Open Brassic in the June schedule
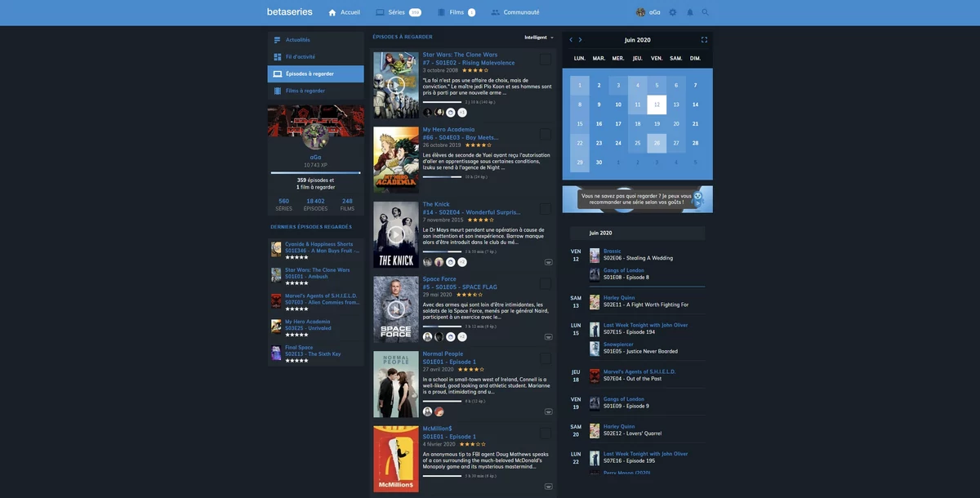This screenshot has width=980, height=498. 612,251
